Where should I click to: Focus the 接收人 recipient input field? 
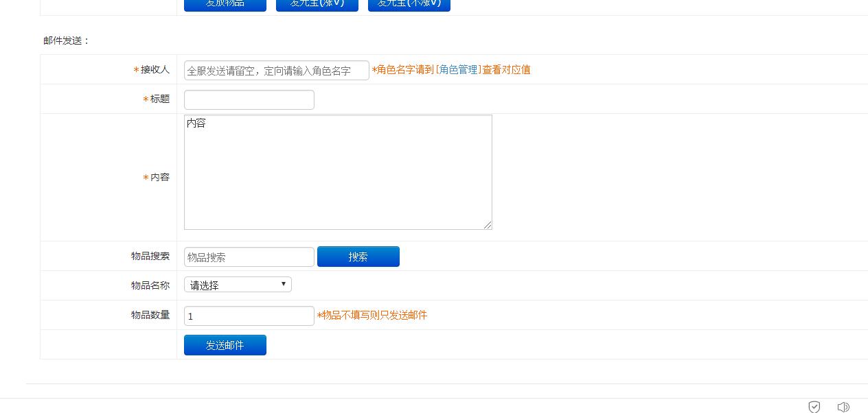(276, 71)
